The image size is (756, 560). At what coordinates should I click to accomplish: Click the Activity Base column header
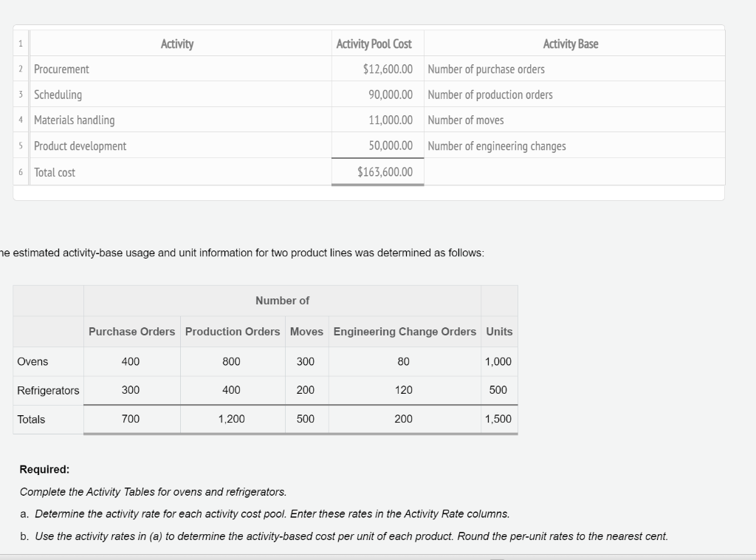pyautogui.click(x=571, y=44)
